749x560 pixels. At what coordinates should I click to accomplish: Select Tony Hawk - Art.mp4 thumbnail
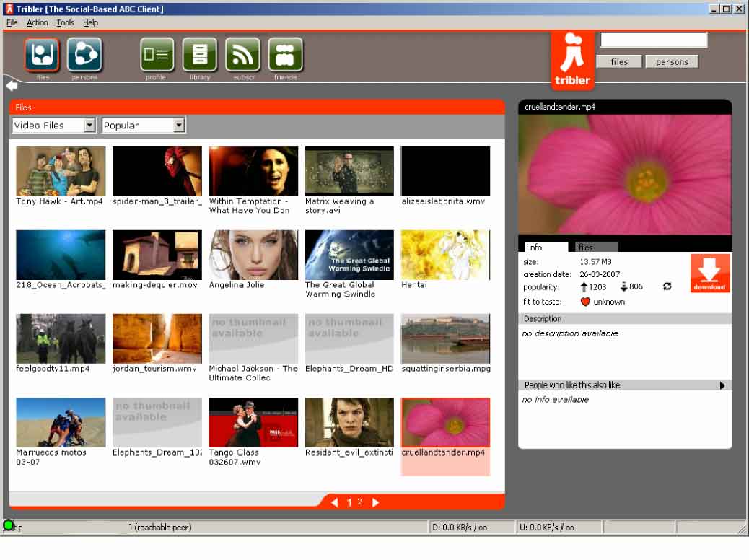(61, 171)
